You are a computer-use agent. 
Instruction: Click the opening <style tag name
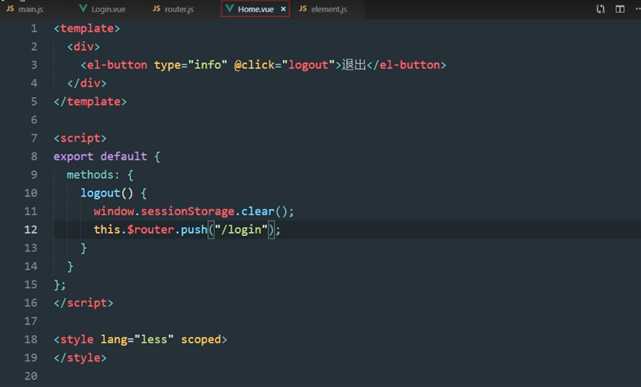click(x=77, y=340)
